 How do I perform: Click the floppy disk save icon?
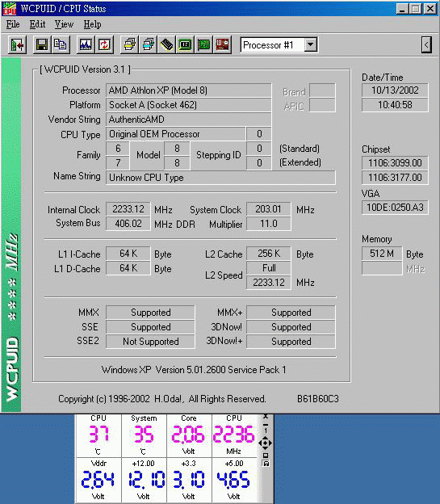tap(42, 44)
